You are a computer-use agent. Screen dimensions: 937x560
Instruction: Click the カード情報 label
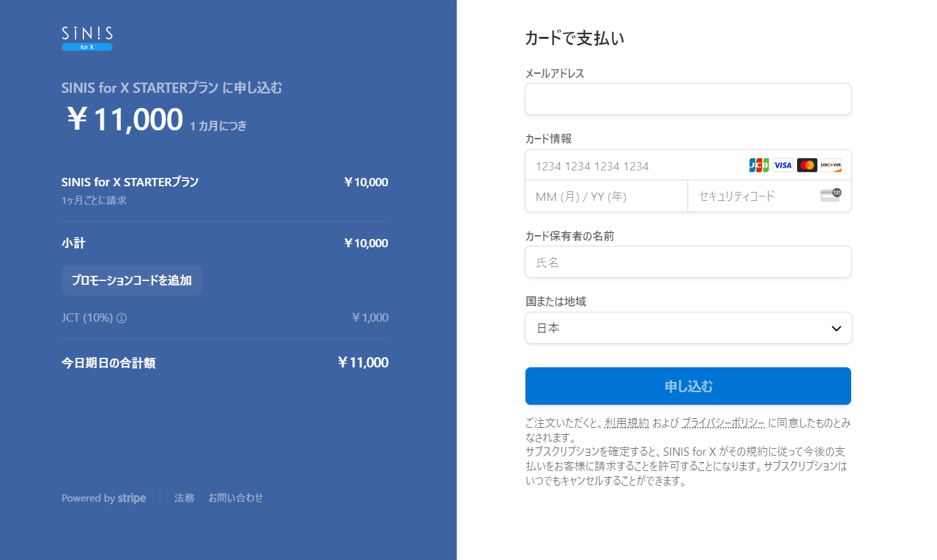pyautogui.click(x=548, y=139)
